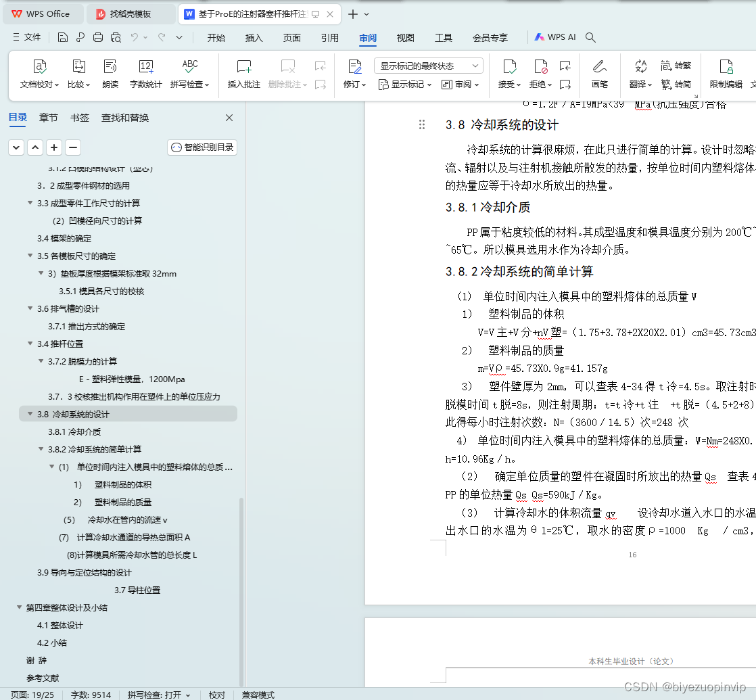This screenshot has width=756, height=700.
Task: Open the search magnifier icon
Action: click(x=590, y=37)
